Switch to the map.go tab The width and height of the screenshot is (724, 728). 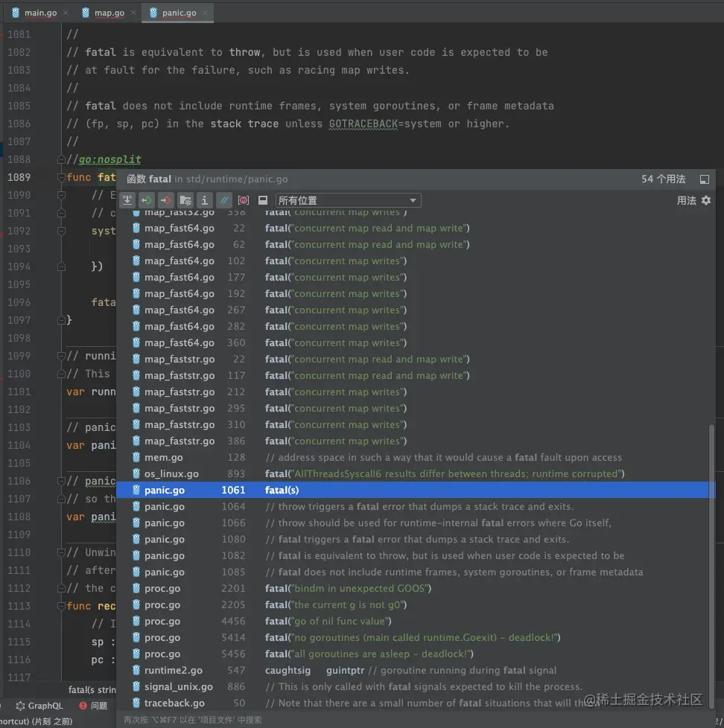coord(109,13)
